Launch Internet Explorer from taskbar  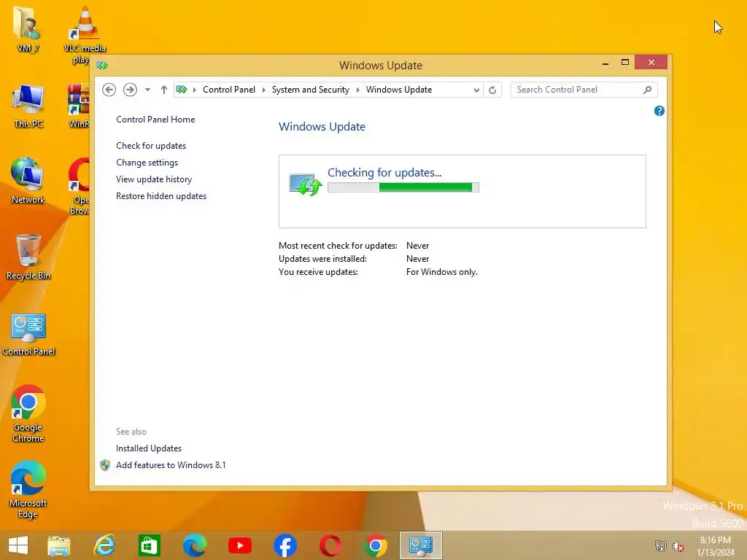coord(104,545)
